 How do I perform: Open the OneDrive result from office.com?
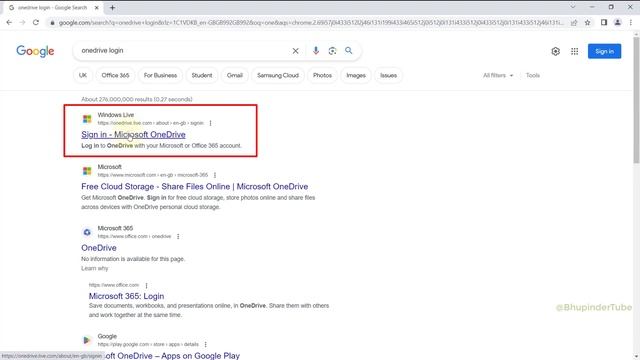click(99, 248)
